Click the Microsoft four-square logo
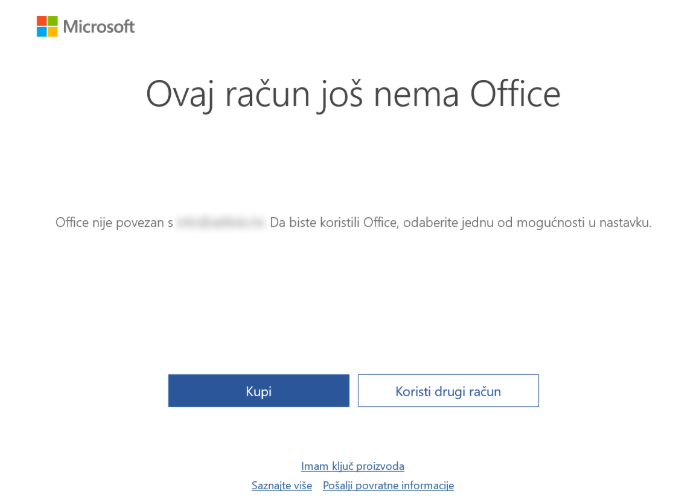The height and width of the screenshot is (503, 692). coord(47,26)
